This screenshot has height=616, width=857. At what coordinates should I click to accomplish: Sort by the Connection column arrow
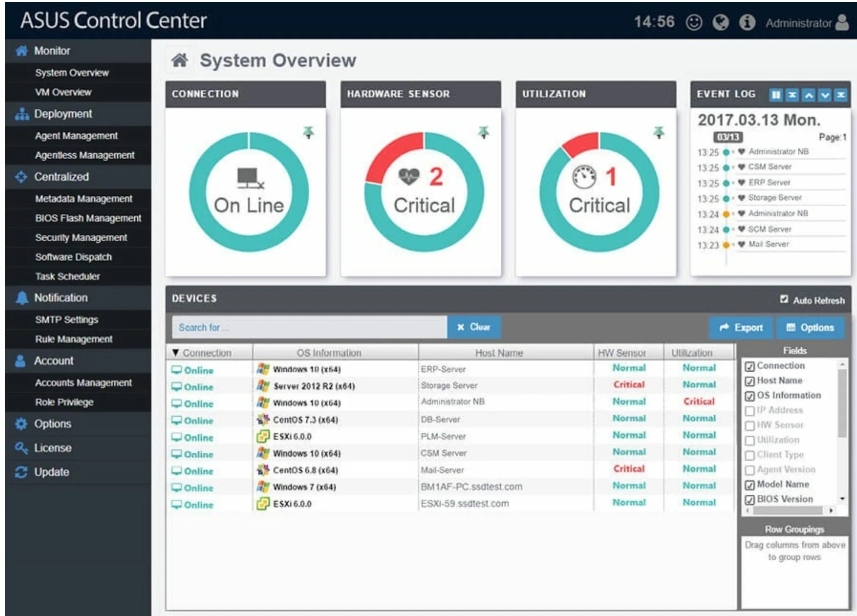(x=175, y=353)
